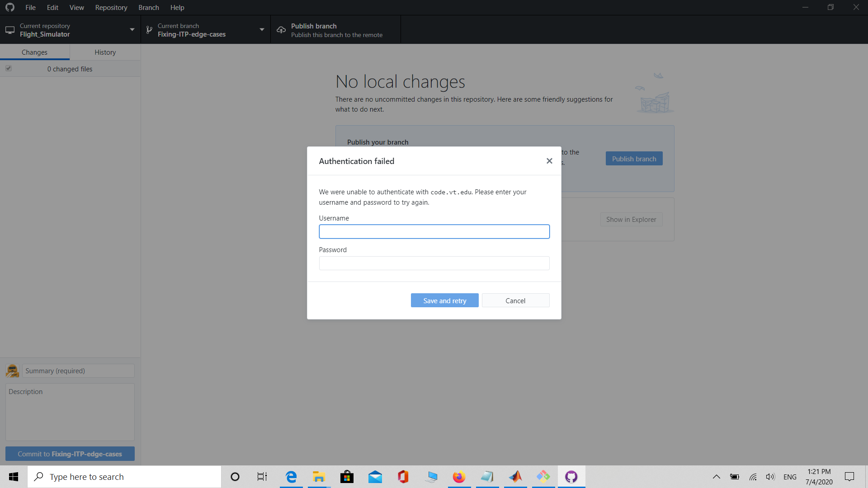This screenshot has height=488, width=868.
Task: Open File Explorer from the taskbar
Action: [x=319, y=477]
